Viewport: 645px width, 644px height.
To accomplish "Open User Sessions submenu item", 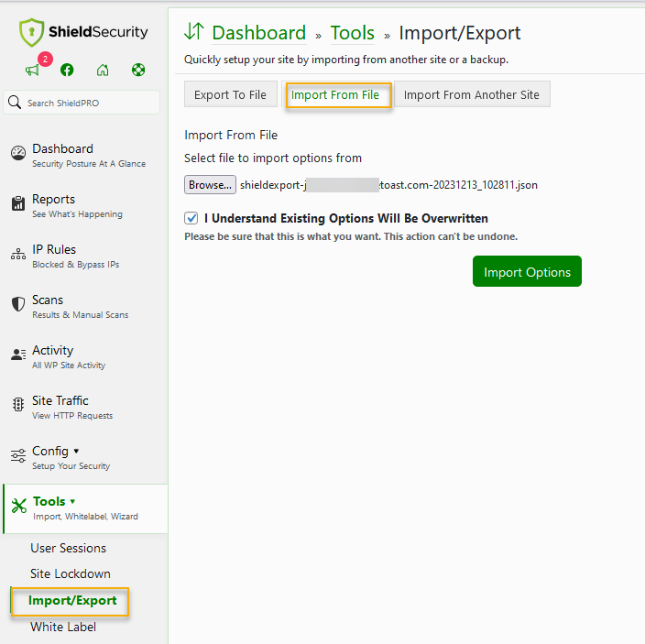I will tap(69, 548).
